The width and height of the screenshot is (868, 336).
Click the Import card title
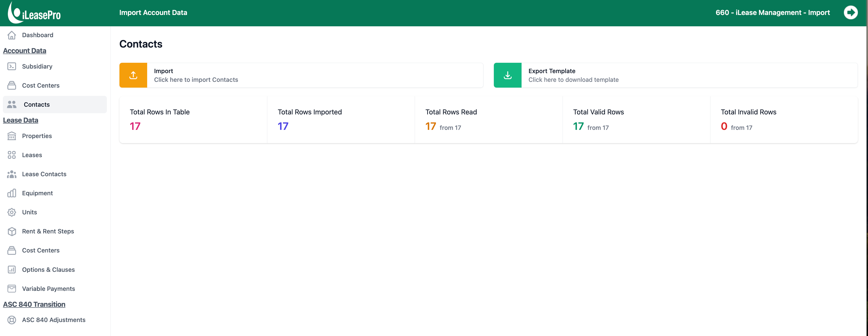[x=163, y=71]
